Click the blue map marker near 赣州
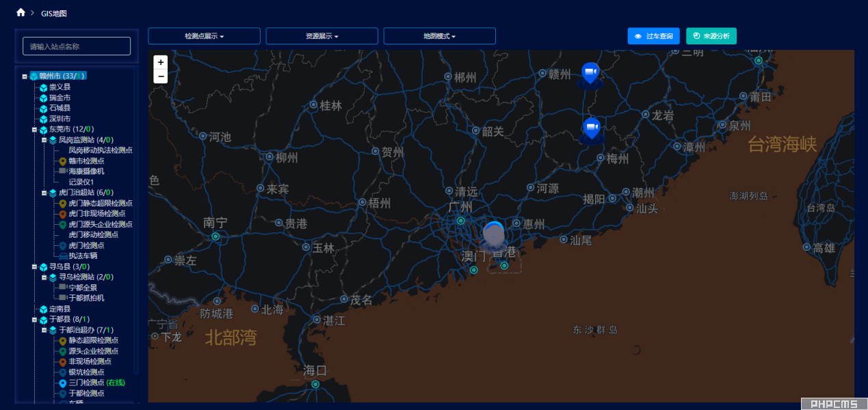The image size is (868, 410). (590, 72)
